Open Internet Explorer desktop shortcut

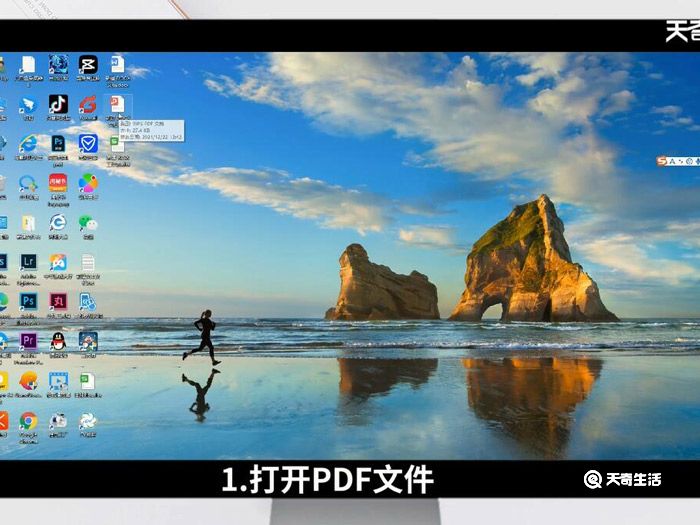point(29,144)
